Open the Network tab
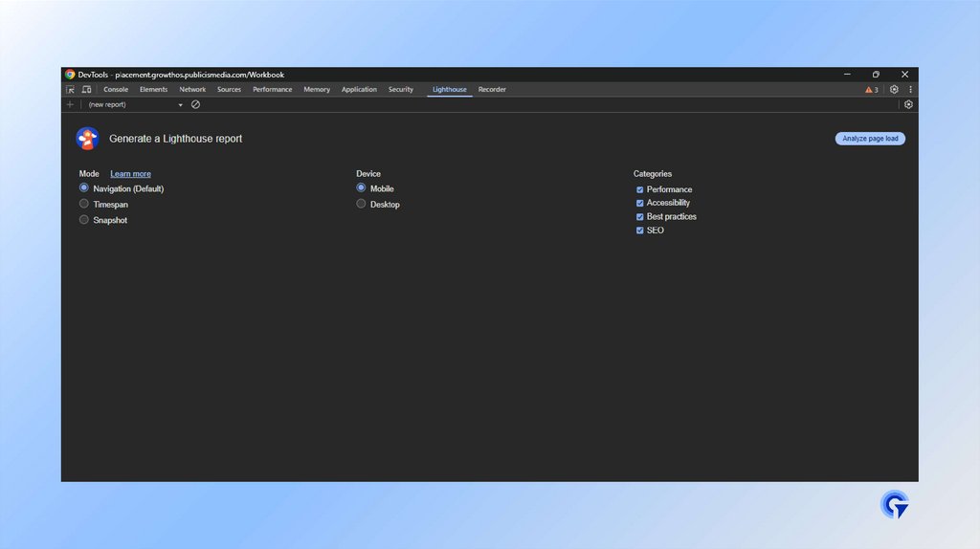 click(x=192, y=89)
